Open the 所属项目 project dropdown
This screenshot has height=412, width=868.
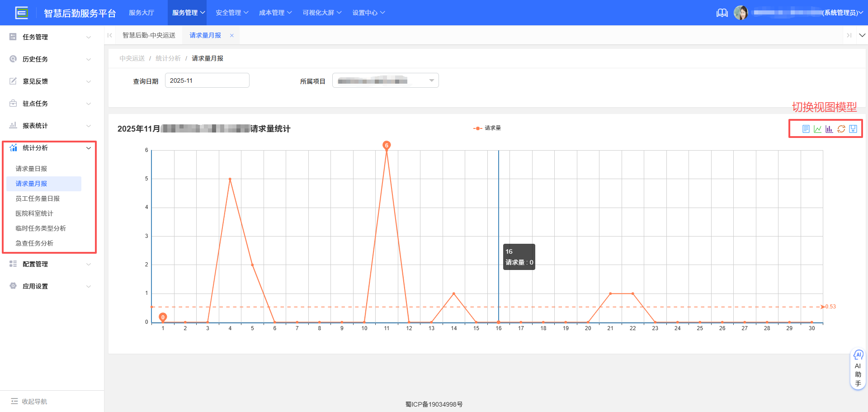click(x=385, y=80)
